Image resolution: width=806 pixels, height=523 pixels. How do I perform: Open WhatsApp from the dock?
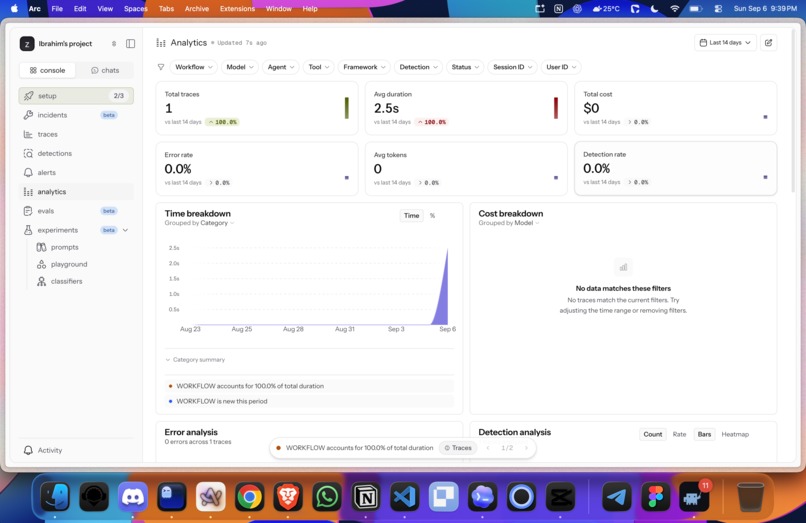click(x=327, y=497)
